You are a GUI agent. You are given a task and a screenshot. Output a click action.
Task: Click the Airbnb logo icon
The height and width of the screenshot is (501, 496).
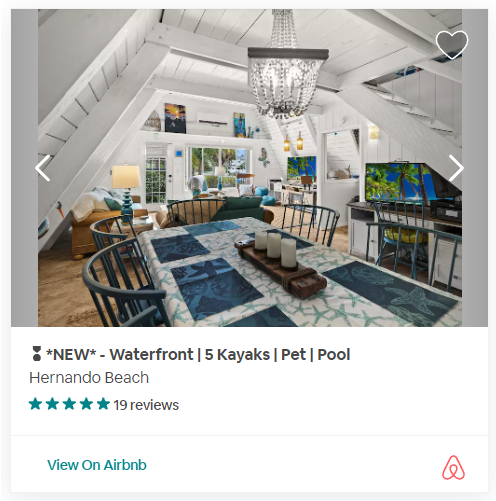tap(453, 467)
